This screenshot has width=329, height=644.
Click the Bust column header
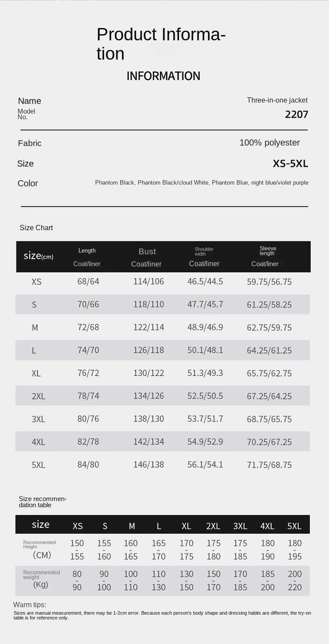[147, 252]
